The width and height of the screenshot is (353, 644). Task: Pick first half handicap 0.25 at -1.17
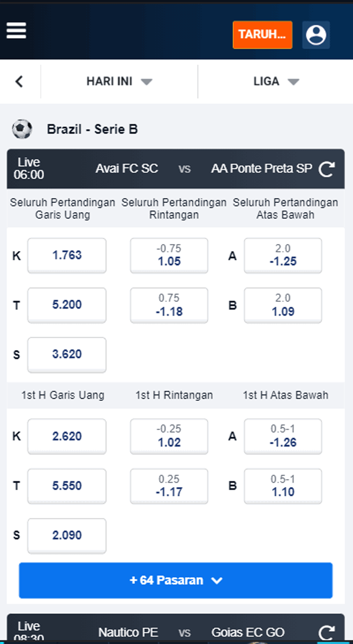169,486
